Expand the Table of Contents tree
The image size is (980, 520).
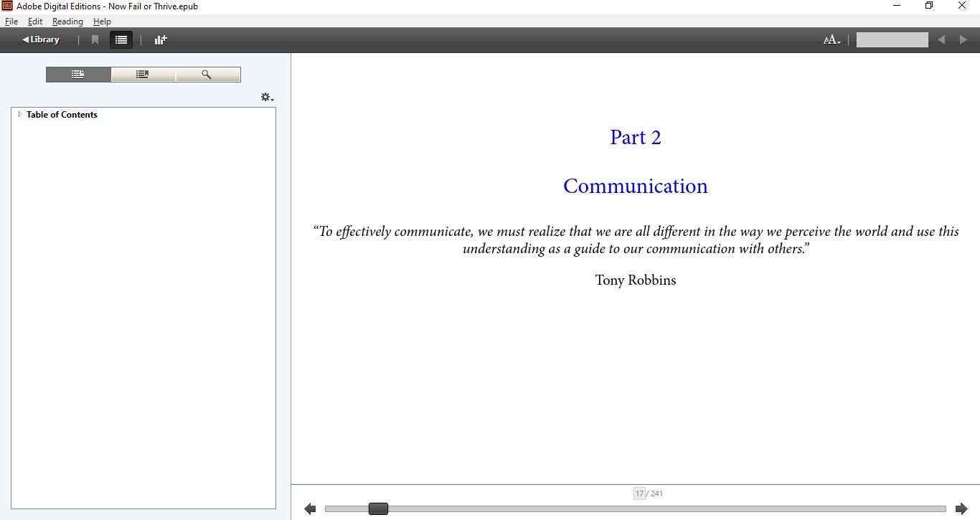pyautogui.click(x=20, y=115)
